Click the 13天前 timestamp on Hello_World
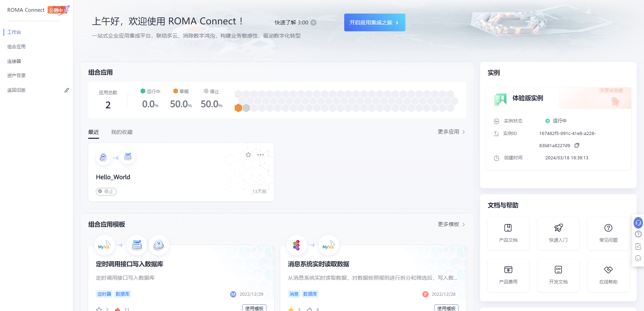The width and height of the screenshot is (644, 311). click(x=259, y=192)
